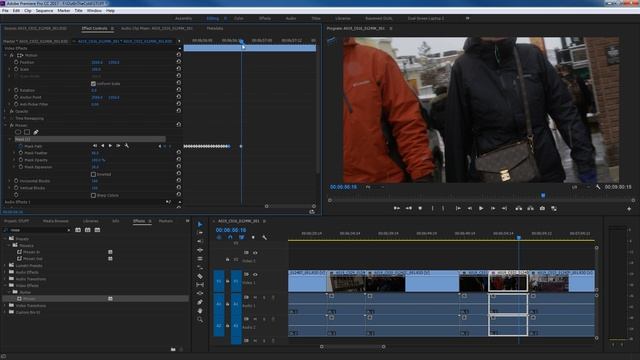Open mask tracking method wrench options

pos(127,146)
